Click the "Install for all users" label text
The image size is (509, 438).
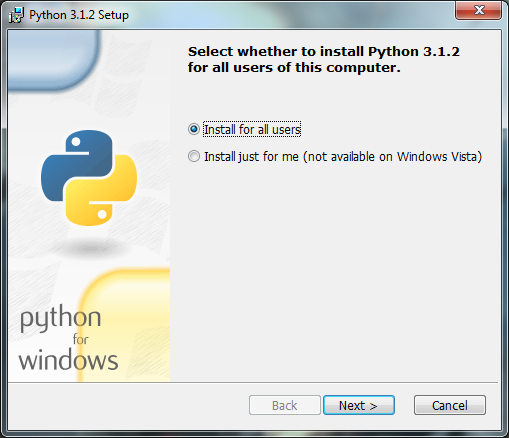(252, 130)
